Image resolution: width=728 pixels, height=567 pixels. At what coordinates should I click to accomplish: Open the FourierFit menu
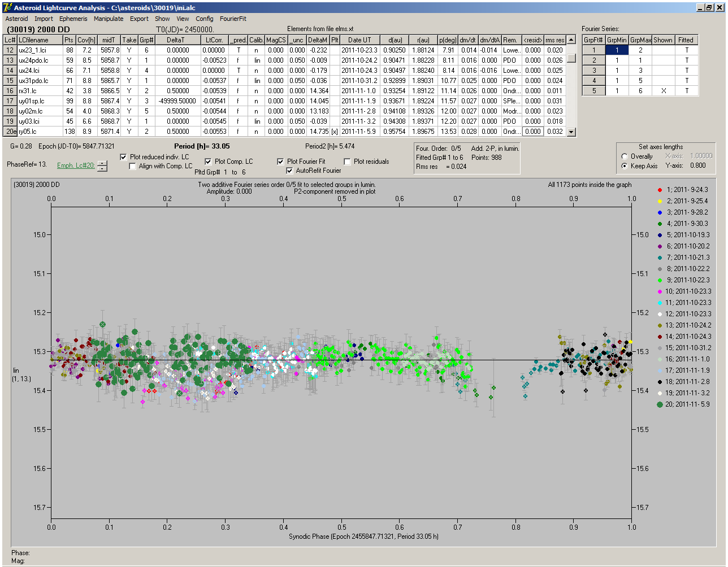pos(233,19)
